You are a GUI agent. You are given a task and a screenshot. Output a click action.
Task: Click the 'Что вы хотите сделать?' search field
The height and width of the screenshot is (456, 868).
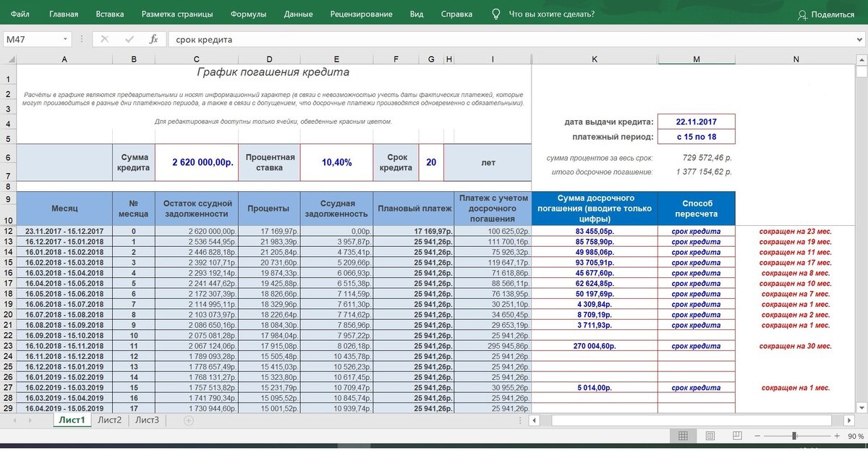(551, 14)
